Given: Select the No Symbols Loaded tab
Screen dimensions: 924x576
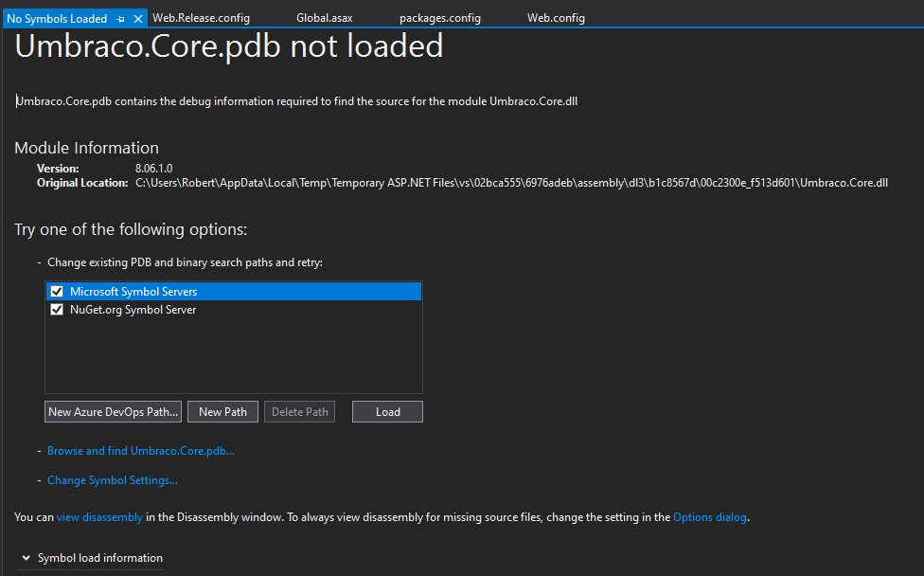Looking at the screenshot, I should tap(57, 19).
